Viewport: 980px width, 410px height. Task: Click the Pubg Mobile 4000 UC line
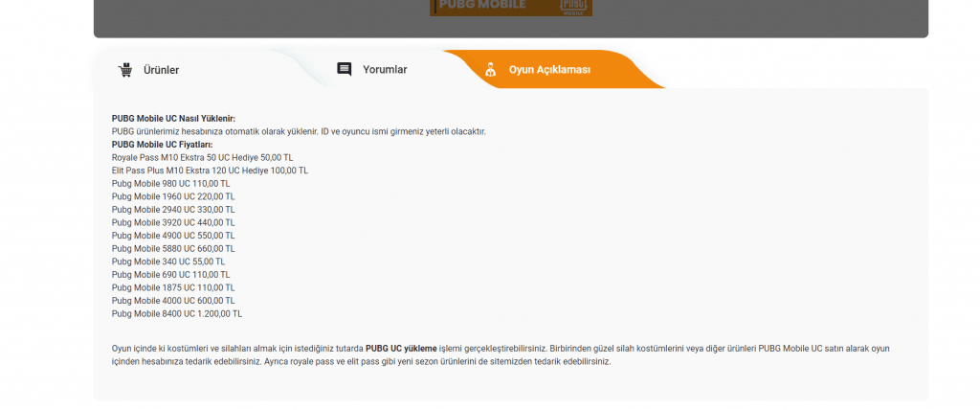pyautogui.click(x=172, y=300)
